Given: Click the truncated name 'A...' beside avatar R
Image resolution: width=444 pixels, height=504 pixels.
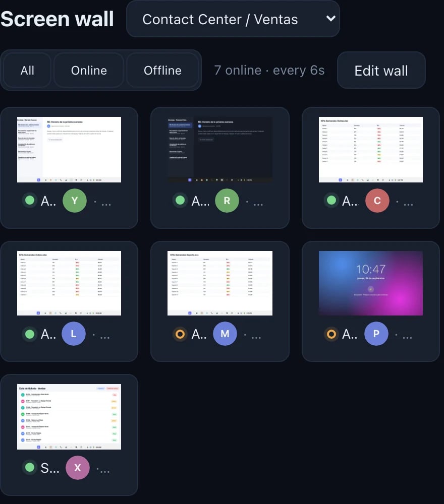Looking at the screenshot, I should 200,201.
